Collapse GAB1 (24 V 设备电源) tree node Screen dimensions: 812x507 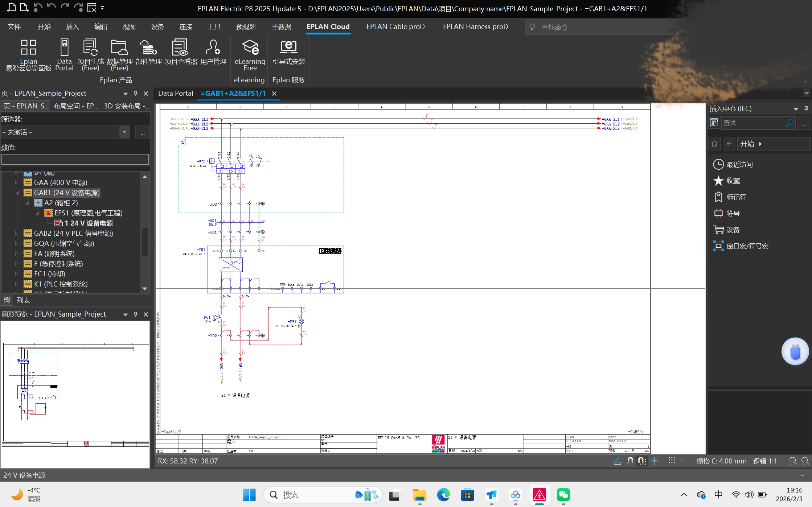coord(17,193)
